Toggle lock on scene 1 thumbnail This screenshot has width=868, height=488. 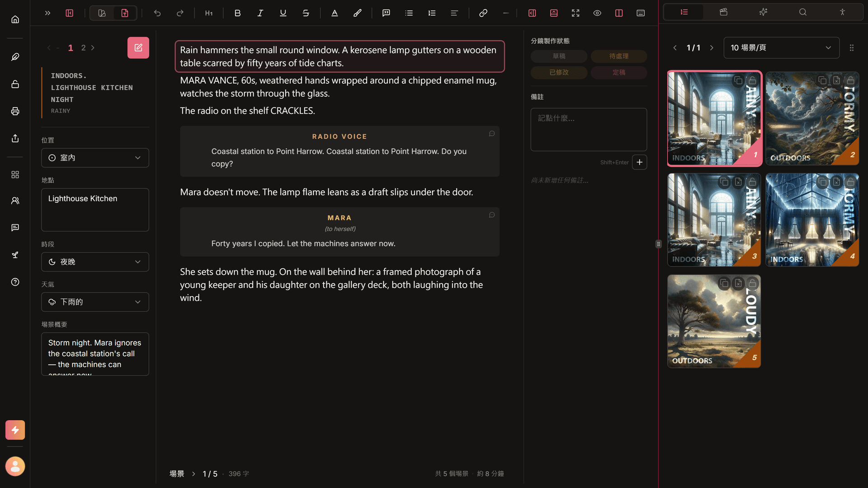pyautogui.click(x=752, y=80)
